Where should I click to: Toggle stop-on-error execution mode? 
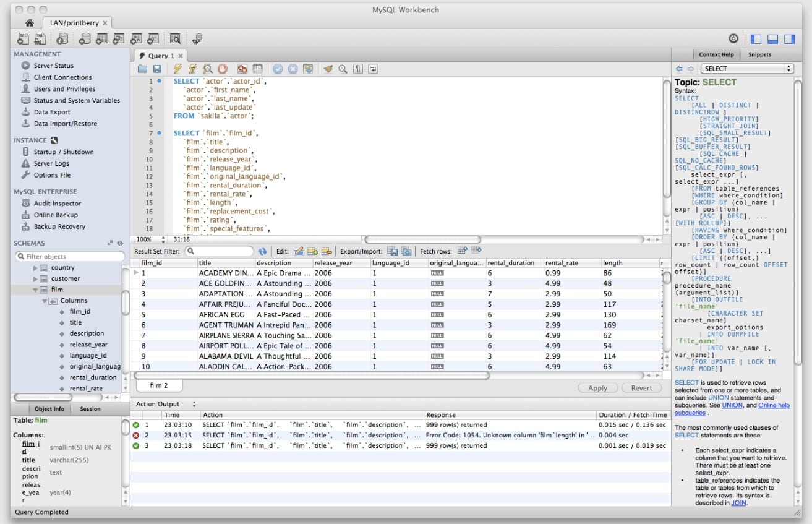[x=243, y=69]
